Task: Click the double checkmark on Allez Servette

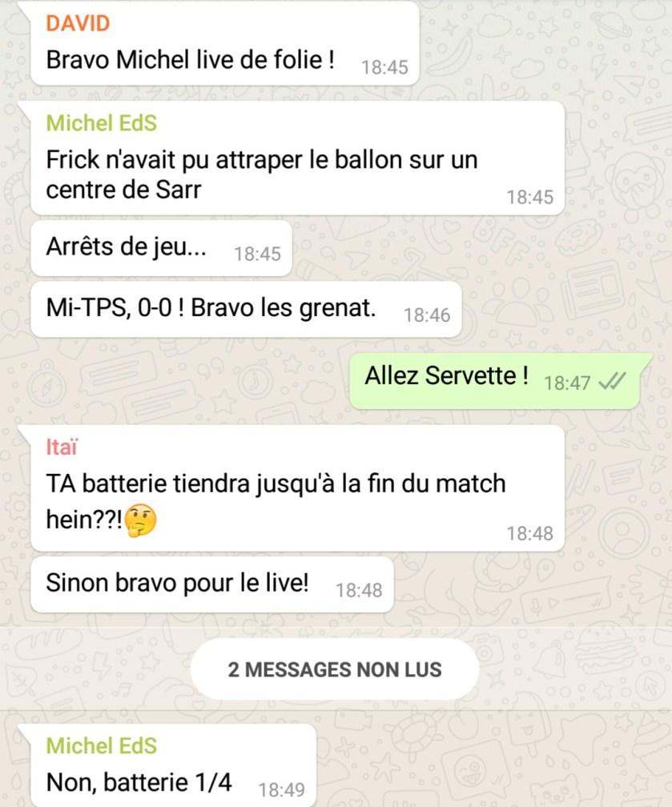Action: pos(612,382)
